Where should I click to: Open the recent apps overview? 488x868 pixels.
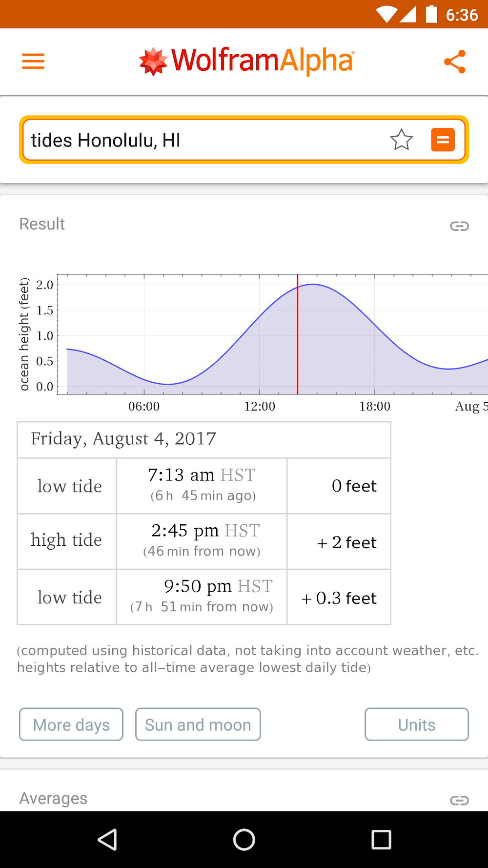(x=381, y=840)
